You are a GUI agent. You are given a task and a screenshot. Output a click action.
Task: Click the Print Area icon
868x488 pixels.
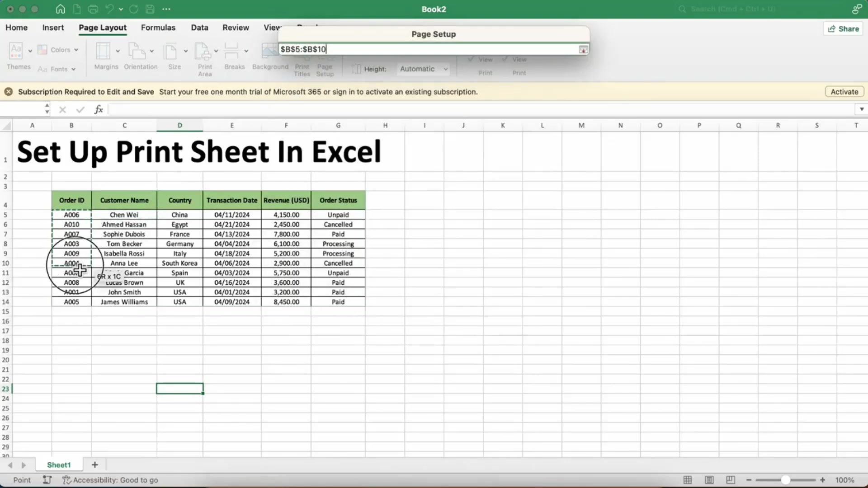[x=202, y=51]
